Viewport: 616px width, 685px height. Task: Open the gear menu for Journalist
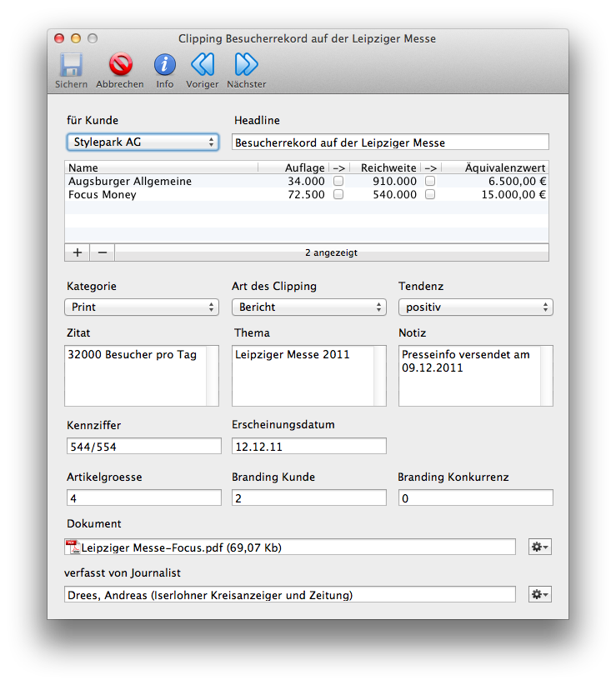point(539,594)
